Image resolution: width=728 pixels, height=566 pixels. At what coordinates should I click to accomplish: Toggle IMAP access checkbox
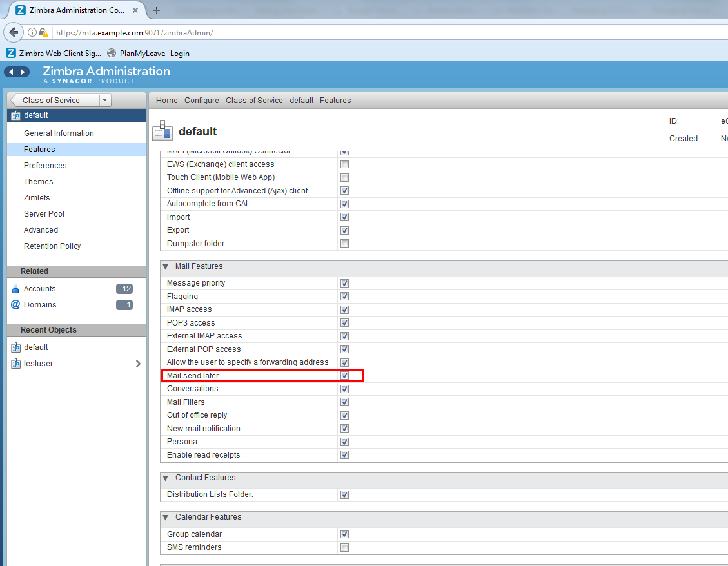344,309
